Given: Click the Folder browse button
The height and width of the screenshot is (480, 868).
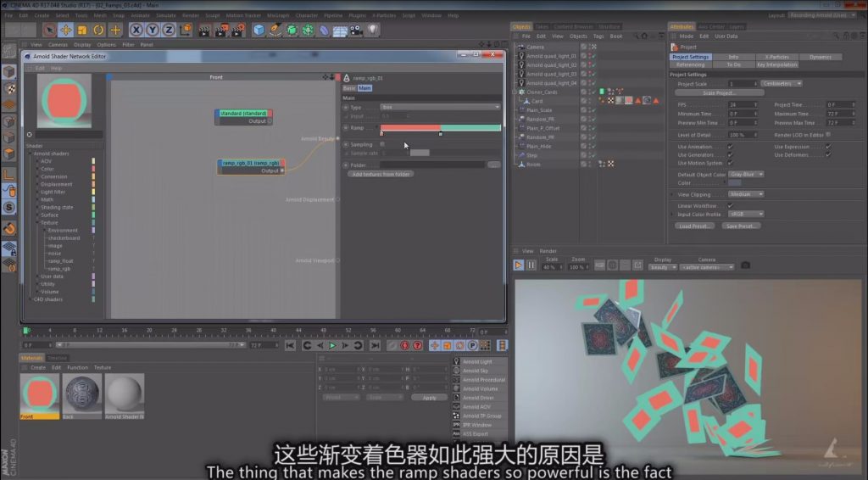Looking at the screenshot, I should [x=494, y=165].
